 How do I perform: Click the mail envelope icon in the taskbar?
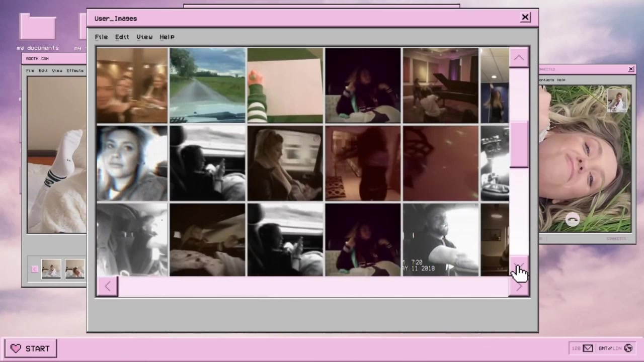point(588,348)
